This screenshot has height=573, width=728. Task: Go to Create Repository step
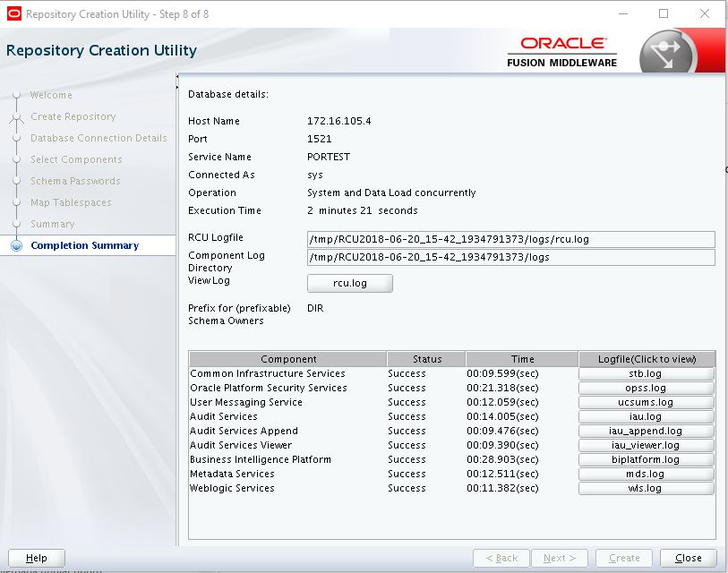pyautogui.click(x=73, y=116)
